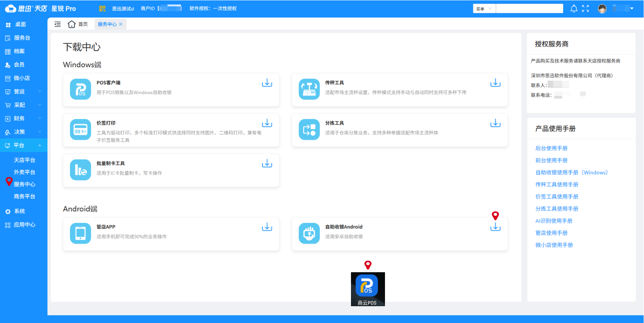Download the POS客户端 installer
Viewport: 644px width, 323px height.
[x=267, y=83]
